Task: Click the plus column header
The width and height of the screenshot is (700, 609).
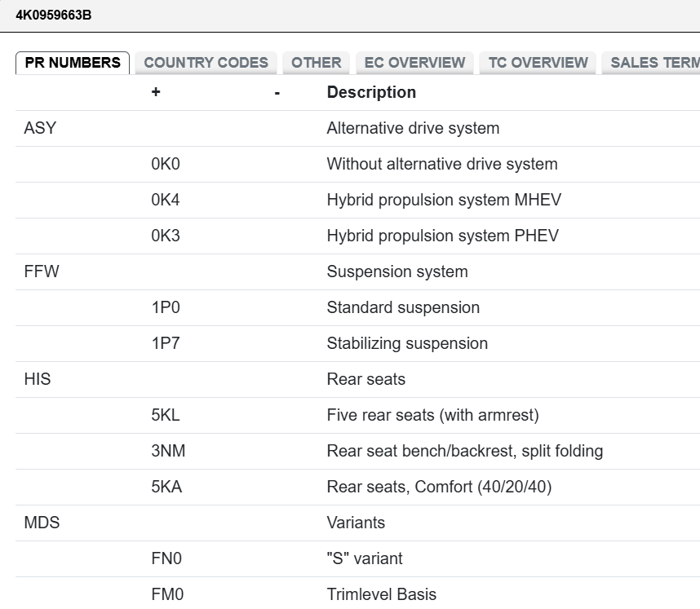Action: [155, 92]
